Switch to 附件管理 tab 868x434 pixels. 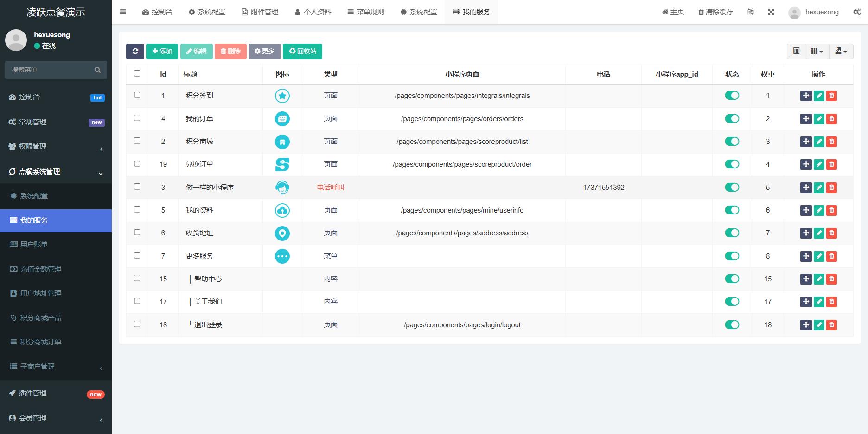click(260, 12)
